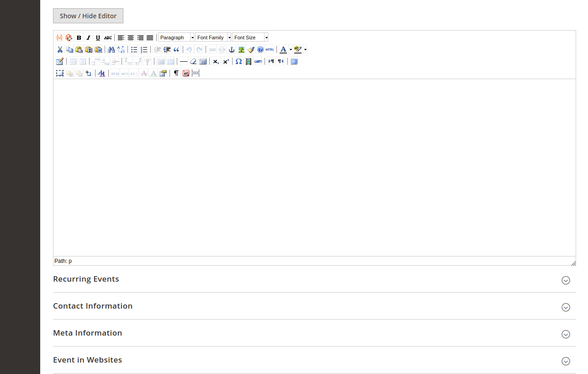Click the Insert Variable icon
The image size is (588, 374).
(x=59, y=37)
